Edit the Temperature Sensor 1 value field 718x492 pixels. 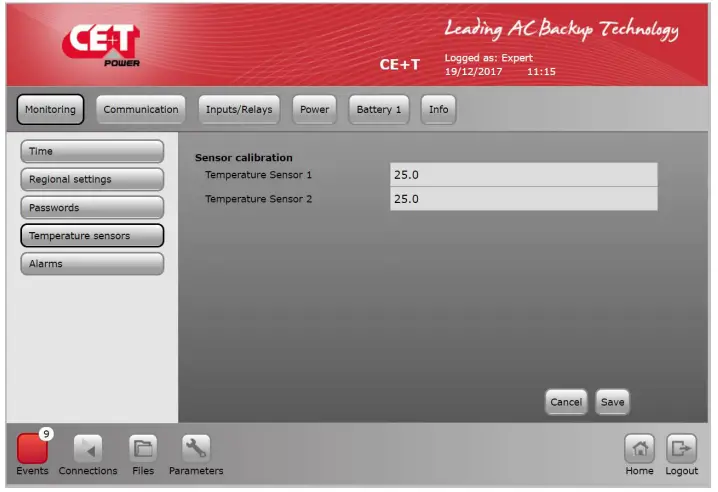point(523,175)
